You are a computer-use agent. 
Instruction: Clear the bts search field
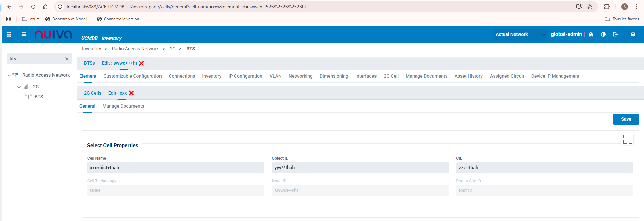pos(67,59)
